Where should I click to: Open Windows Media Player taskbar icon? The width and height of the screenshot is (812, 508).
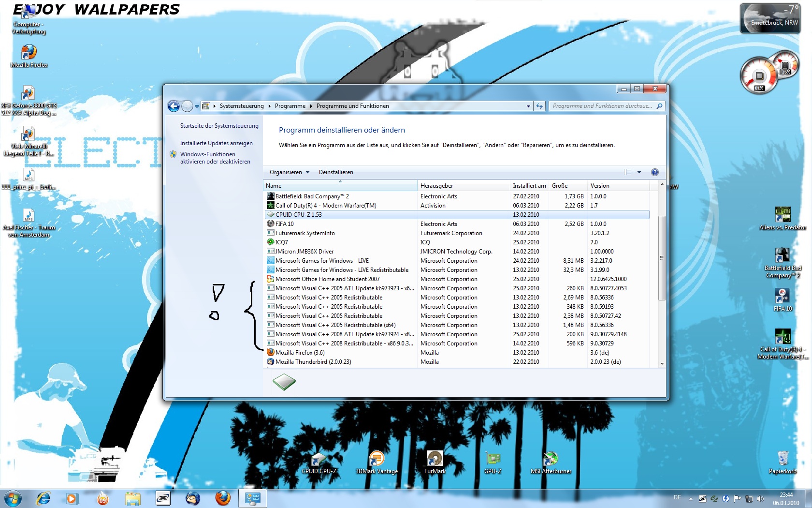pyautogui.click(x=72, y=498)
